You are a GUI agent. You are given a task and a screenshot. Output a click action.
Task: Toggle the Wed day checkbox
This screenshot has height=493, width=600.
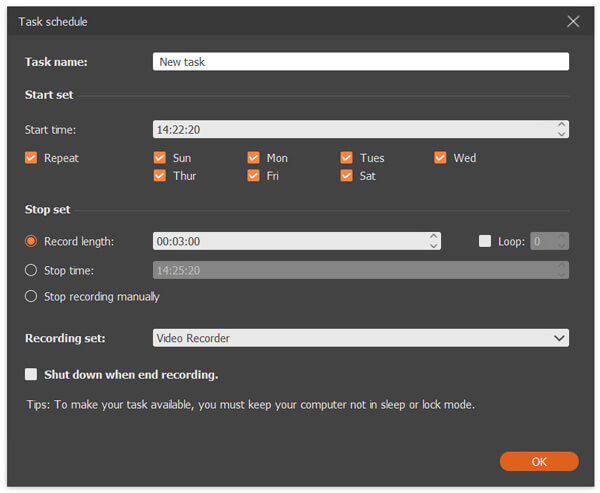point(440,158)
